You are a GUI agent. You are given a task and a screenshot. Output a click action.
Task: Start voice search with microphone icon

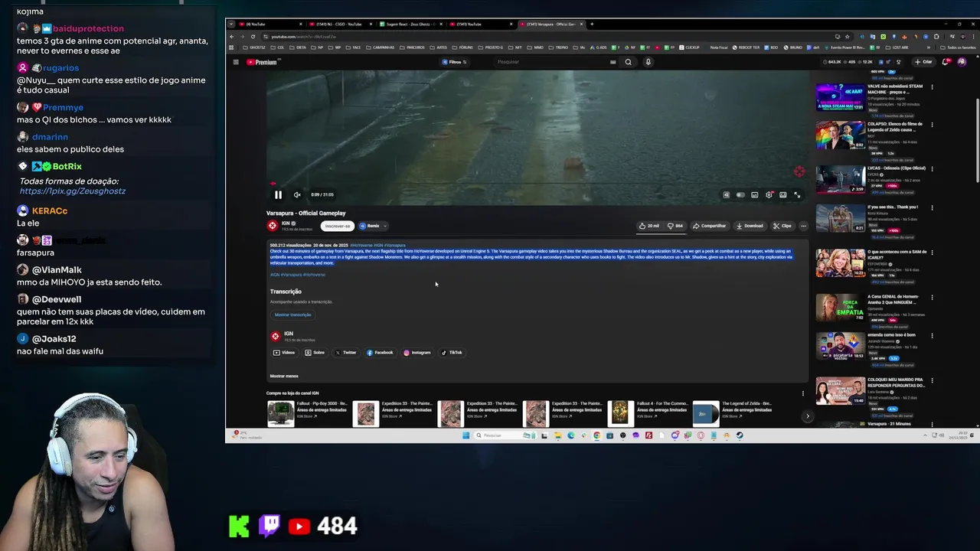[648, 62]
